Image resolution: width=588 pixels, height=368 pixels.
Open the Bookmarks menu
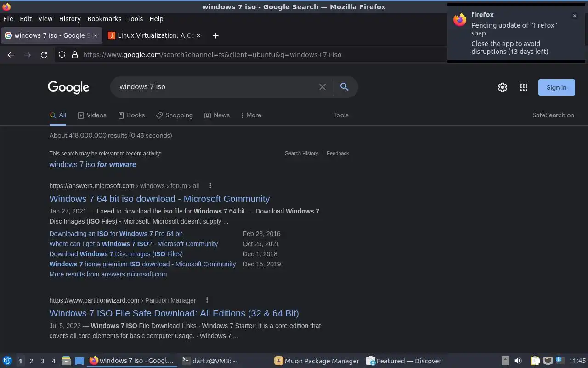coord(104,19)
